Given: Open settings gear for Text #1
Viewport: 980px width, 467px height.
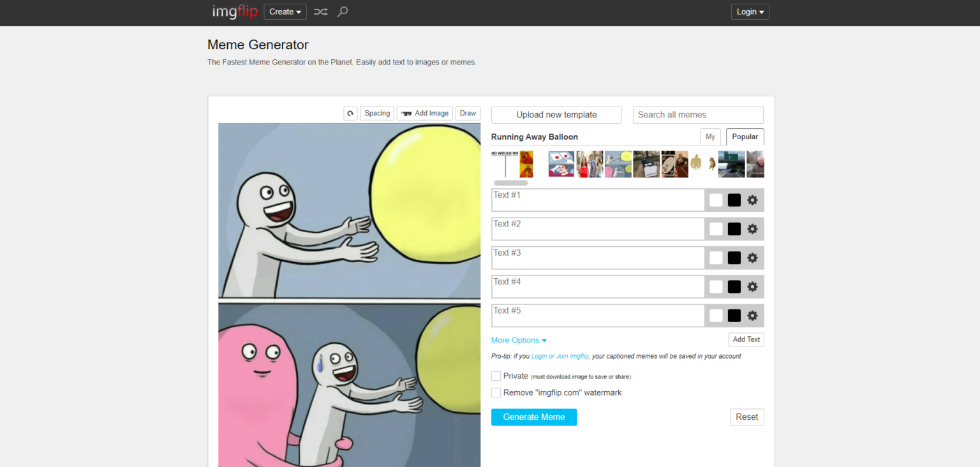Looking at the screenshot, I should [x=752, y=200].
